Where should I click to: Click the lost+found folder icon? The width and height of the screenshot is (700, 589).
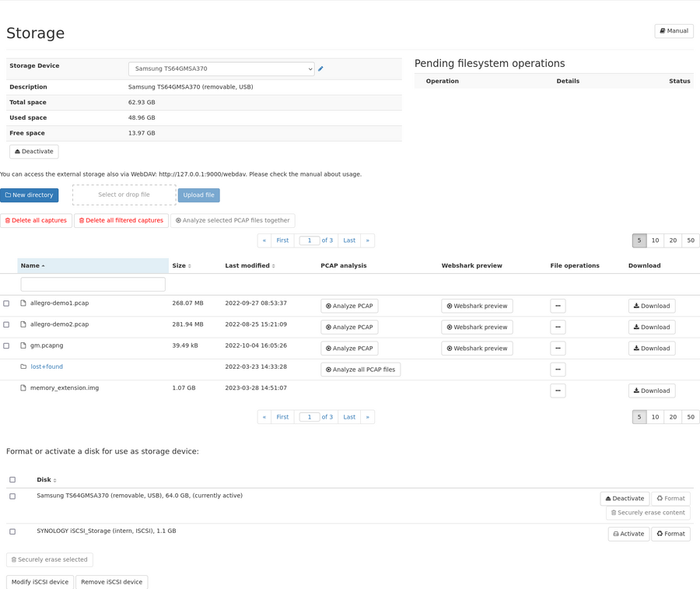point(23,366)
